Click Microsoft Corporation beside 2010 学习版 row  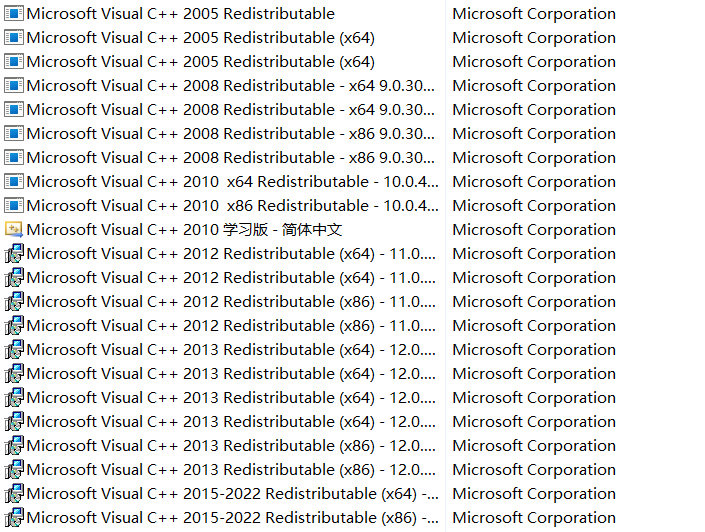534,230
